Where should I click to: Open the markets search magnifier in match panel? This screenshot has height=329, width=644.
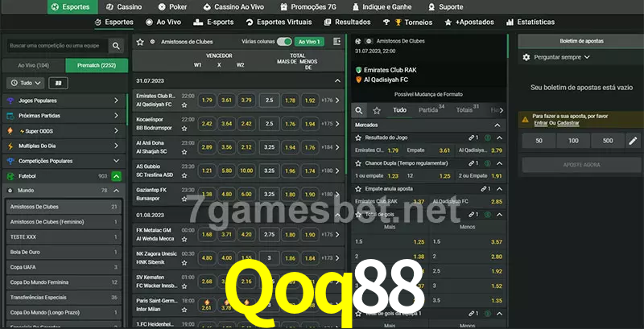pyautogui.click(x=359, y=110)
